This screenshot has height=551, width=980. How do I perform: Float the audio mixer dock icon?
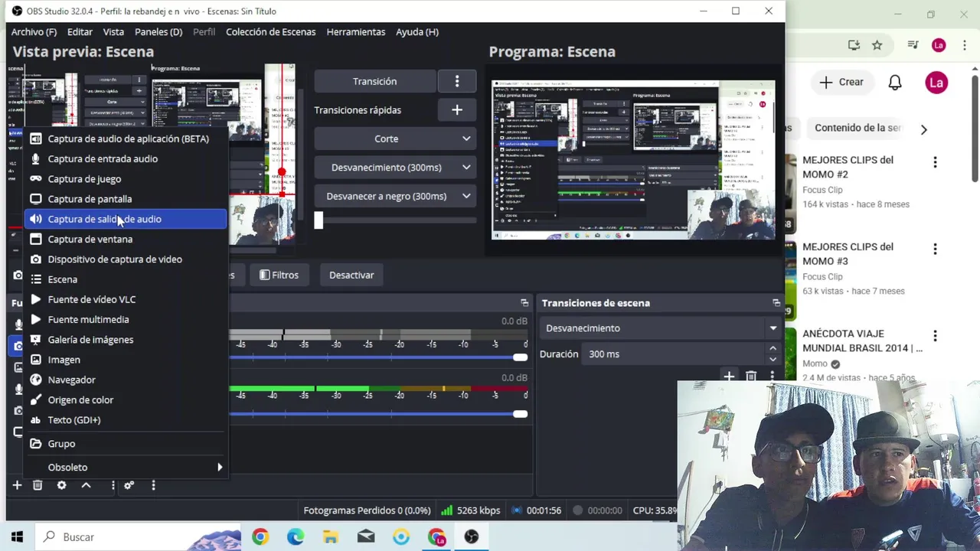tap(524, 303)
